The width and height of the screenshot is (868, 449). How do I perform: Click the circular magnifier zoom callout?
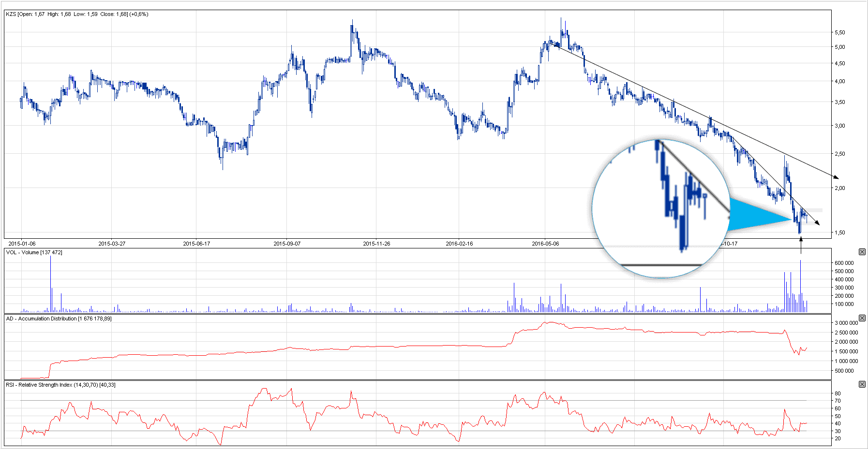660,208
